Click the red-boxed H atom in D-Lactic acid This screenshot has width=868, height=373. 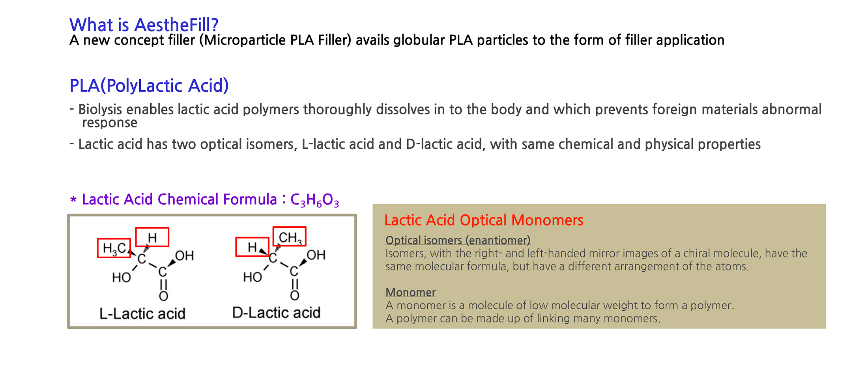pos(252,247)
